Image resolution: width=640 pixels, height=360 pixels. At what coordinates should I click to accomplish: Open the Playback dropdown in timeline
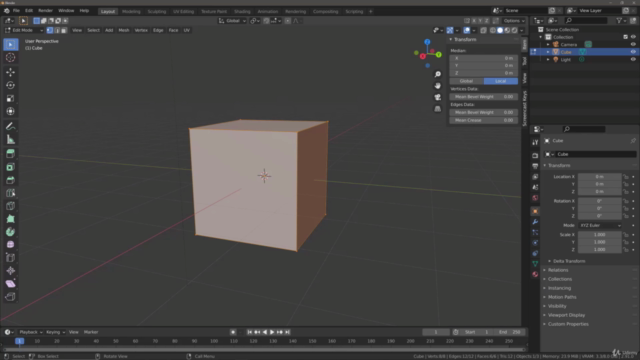point(31,332)
